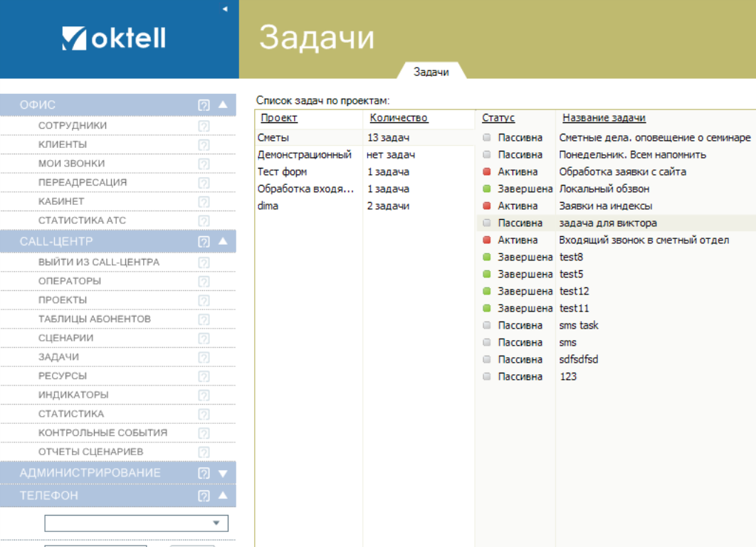This screenshot has height=547, width=756.
Task: Click Выйти из Call-центра link
Action: tap(99, 262)
